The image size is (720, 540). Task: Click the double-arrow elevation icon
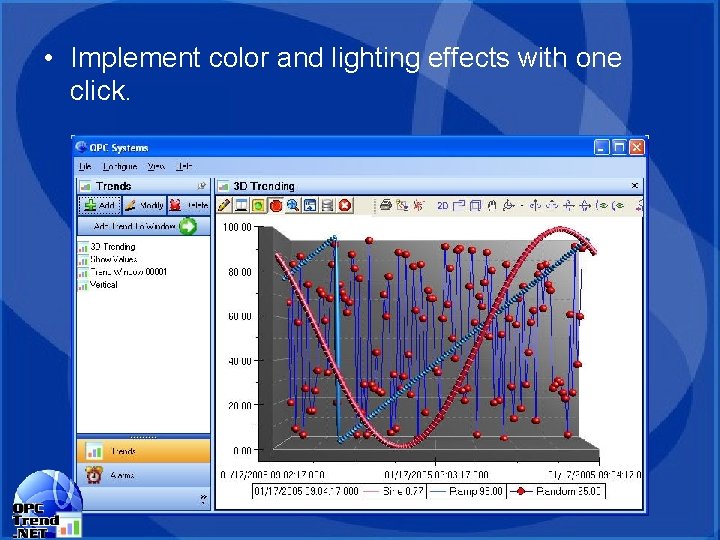585,205
